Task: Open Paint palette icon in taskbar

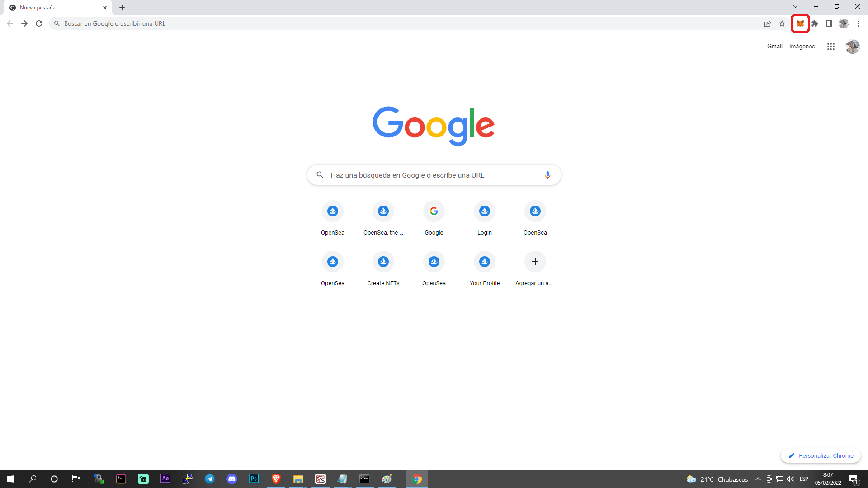Action: 387,479
